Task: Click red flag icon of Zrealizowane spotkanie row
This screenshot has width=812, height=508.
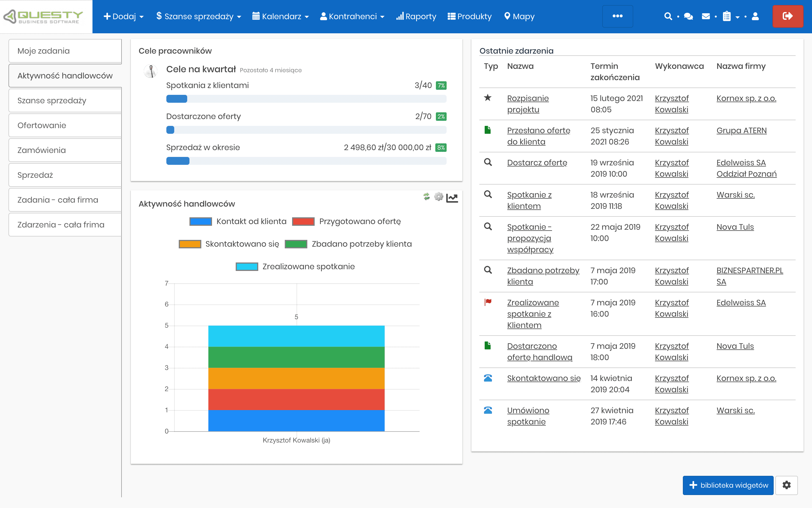Action: 488,302
